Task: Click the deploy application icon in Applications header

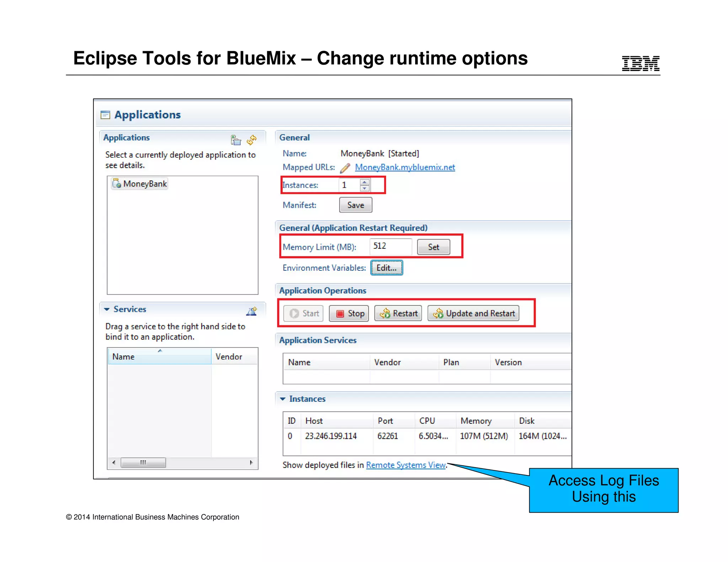Action: 236,140
